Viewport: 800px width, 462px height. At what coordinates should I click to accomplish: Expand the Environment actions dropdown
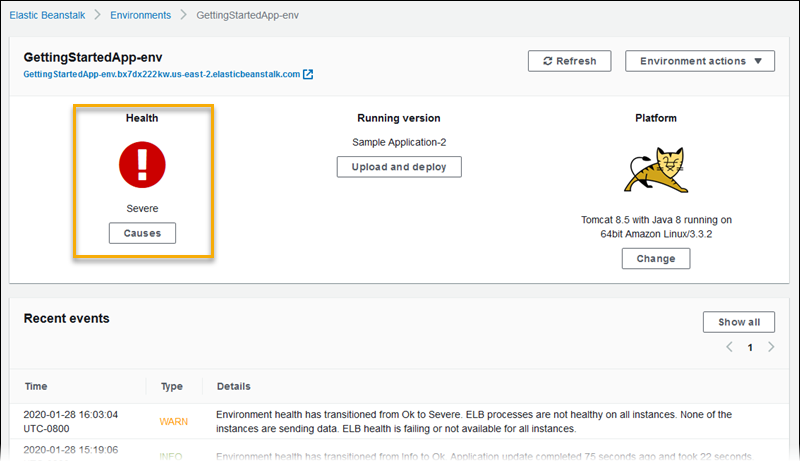click(x=700, y=61)
